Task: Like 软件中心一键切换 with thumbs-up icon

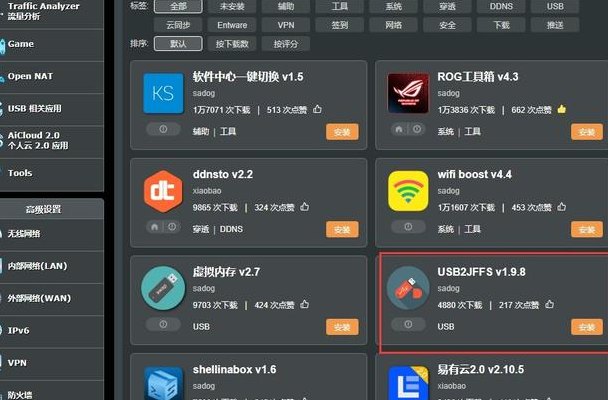Action: pos(317,109)
